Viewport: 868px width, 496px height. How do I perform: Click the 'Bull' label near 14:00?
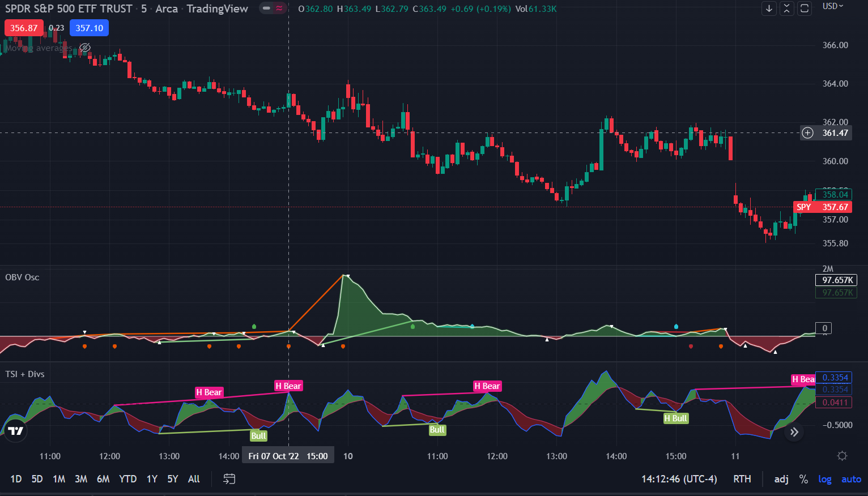(x=258, y=436)
